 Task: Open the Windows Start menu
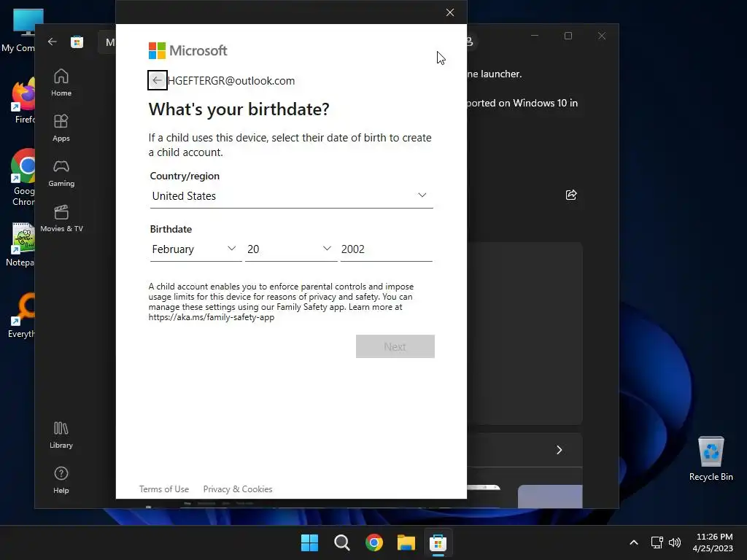(309, 542)
